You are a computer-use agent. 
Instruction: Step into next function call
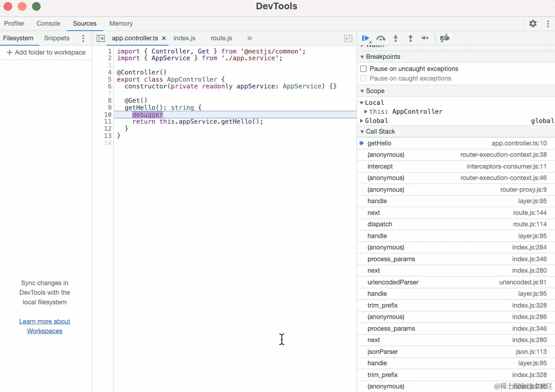pyautogui.click(x=396, y=38)
